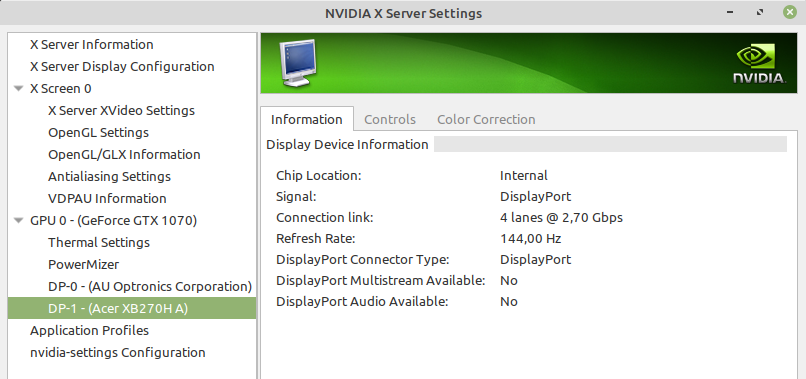Click the 'Internal' chip location value
The width and height of the screenshot is (806, 379).
tap(524, 175)
